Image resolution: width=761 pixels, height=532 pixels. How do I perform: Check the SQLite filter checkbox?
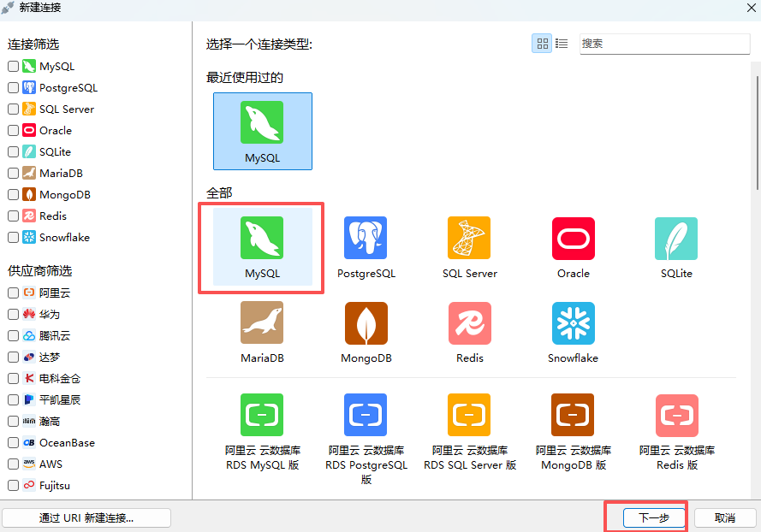[x=13, y=151]
